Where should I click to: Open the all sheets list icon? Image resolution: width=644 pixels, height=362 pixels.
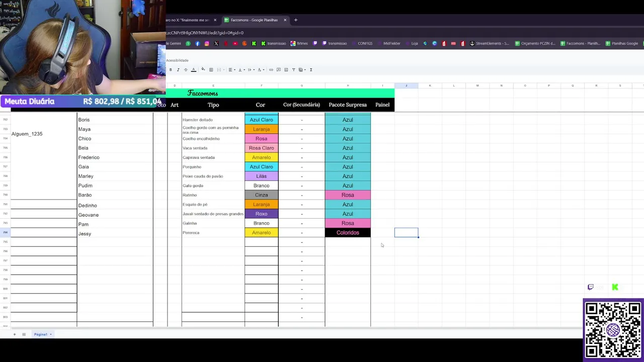[x=24, y=334]
